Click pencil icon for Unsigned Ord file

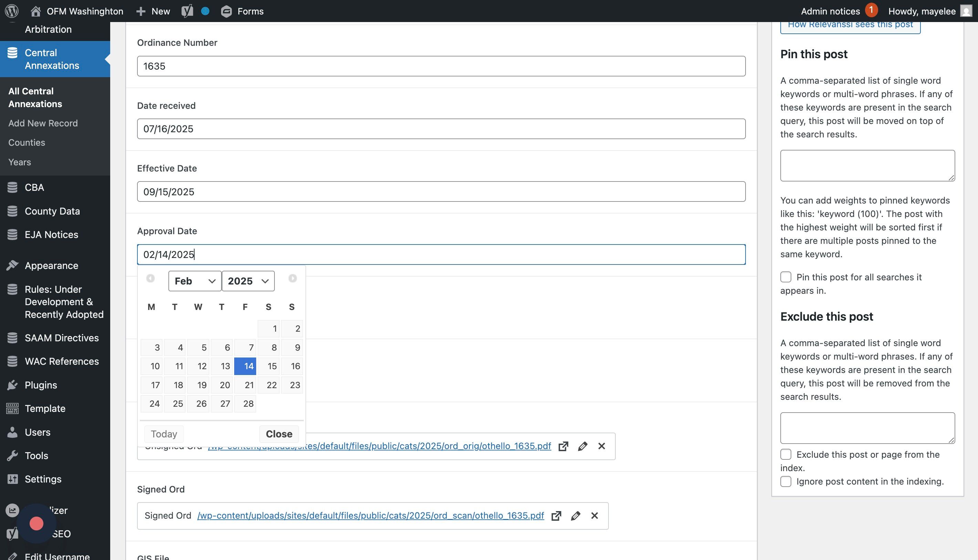582,446
